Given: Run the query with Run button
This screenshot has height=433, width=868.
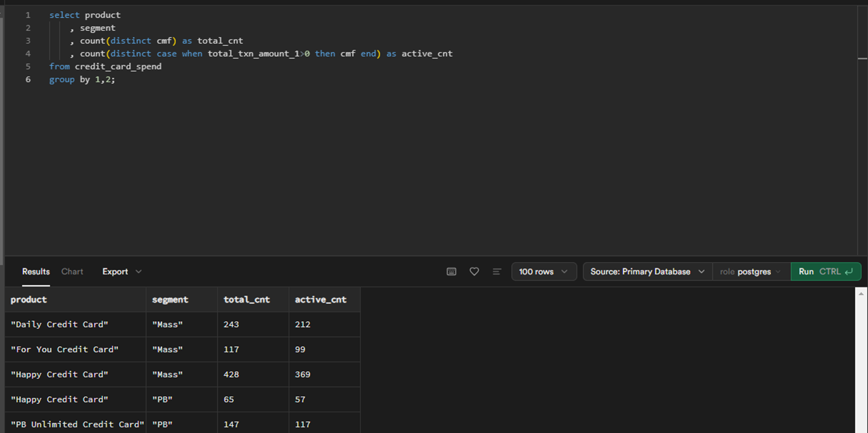Looking at the screenshot, I should pyautogui.click(x=825, y=271).
